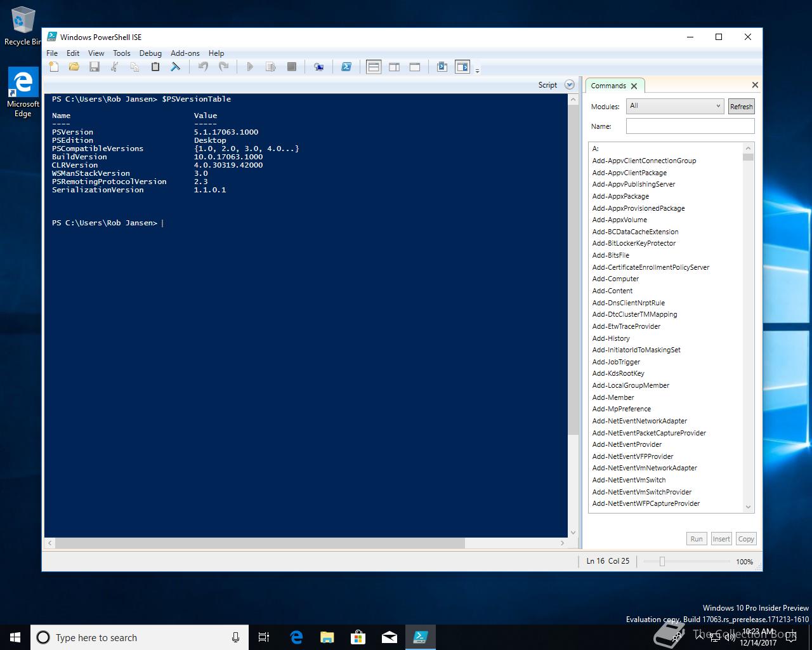The width and height of the screenshot is (812, 650).
Task: Toggle the Command Add-on pane icon
Action: pyautogui.click(x=462, y=67)
